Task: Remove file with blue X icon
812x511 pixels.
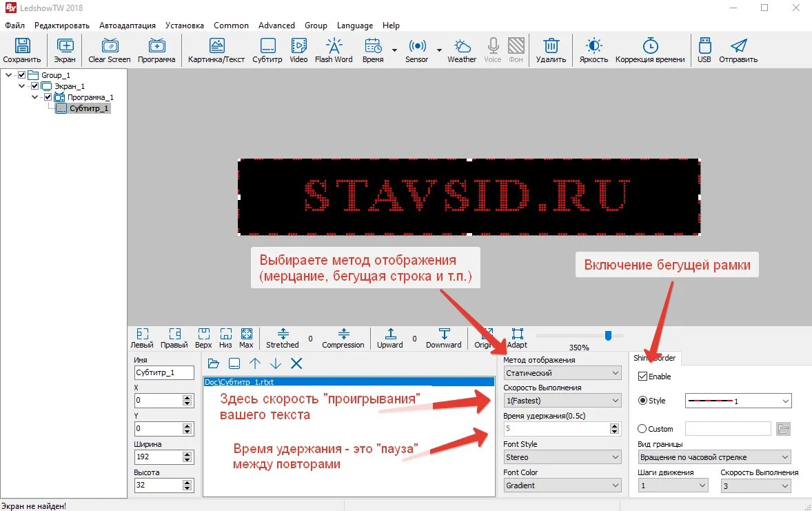Action: (296, 364)
